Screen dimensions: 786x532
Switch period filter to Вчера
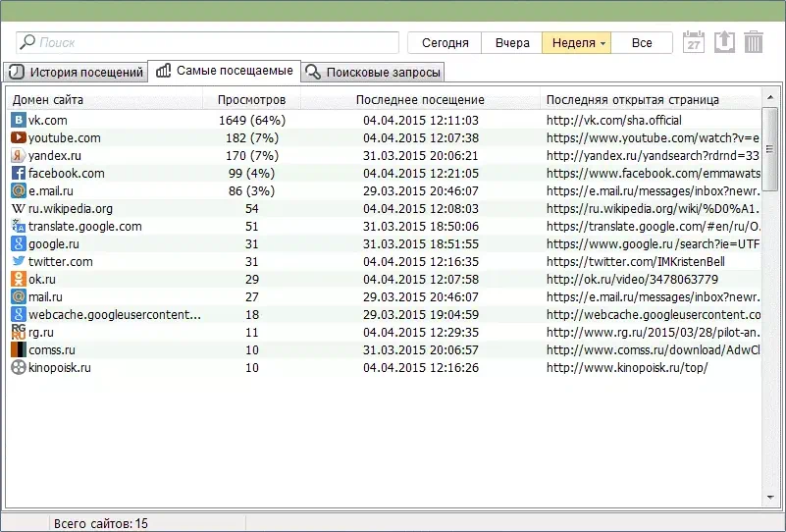pos(512,43)
